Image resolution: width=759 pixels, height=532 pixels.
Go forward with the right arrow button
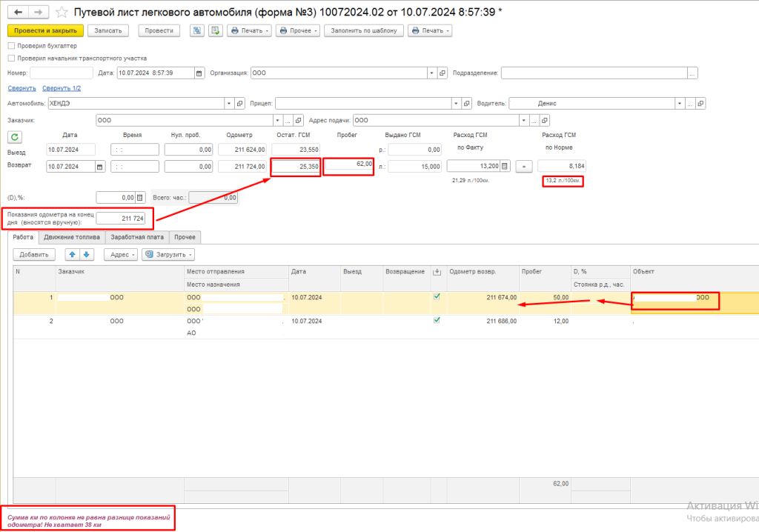(39, 12)
